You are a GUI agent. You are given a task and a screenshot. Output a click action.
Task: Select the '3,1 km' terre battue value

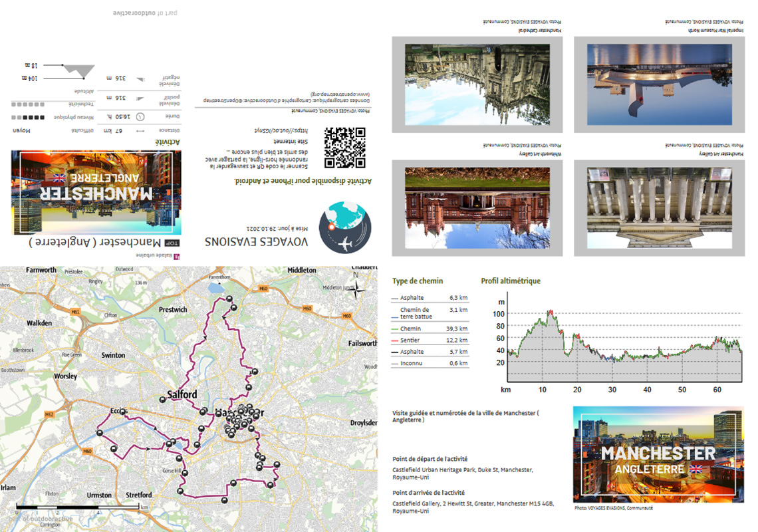click(x=458, y=310)
